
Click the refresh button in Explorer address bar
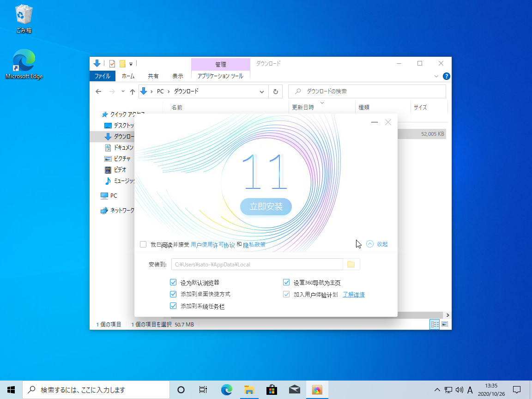click(276, 91)
